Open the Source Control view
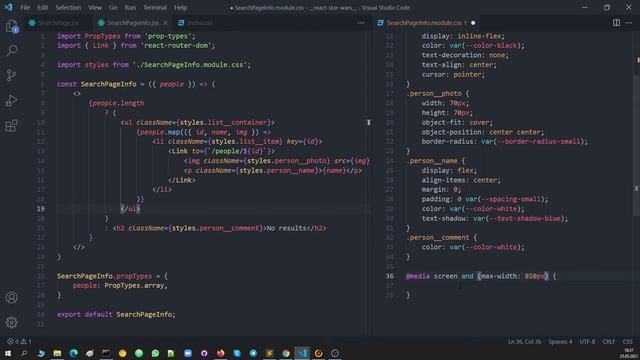640x360 pixels. point(12,76)
